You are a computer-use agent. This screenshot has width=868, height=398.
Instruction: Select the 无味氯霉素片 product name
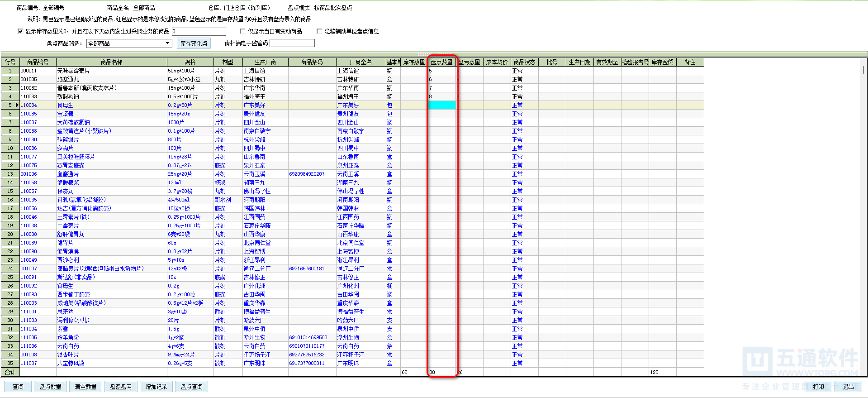(74, 71)
